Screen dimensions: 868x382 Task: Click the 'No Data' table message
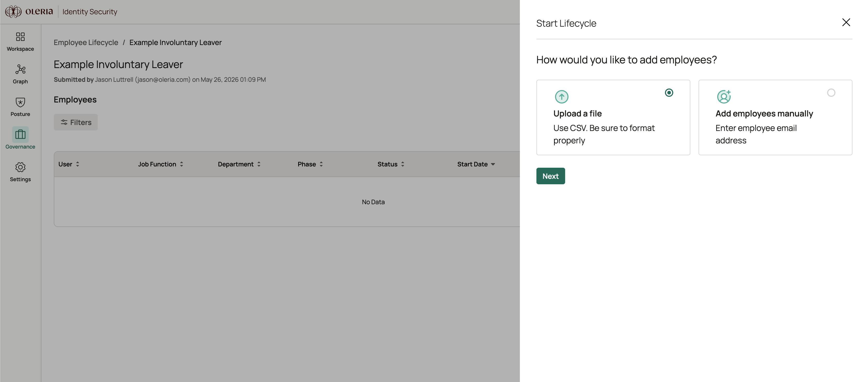[373, 202]
